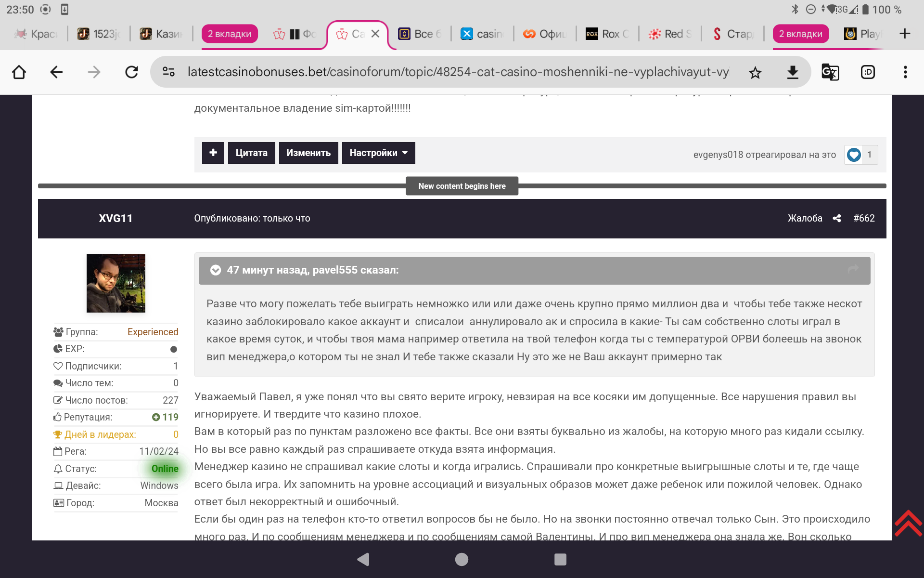Click the heart reaction icon
Screen dimensions: 924x578
click(x=854, y=155)
